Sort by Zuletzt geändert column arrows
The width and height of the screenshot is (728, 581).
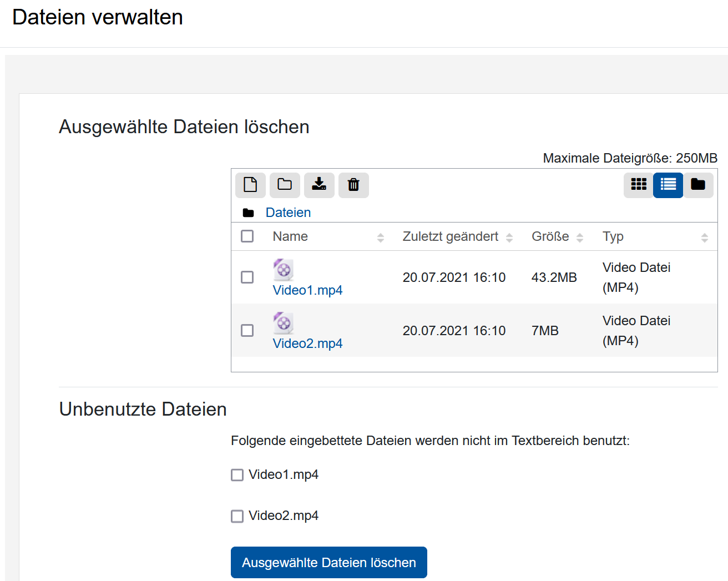509,238
